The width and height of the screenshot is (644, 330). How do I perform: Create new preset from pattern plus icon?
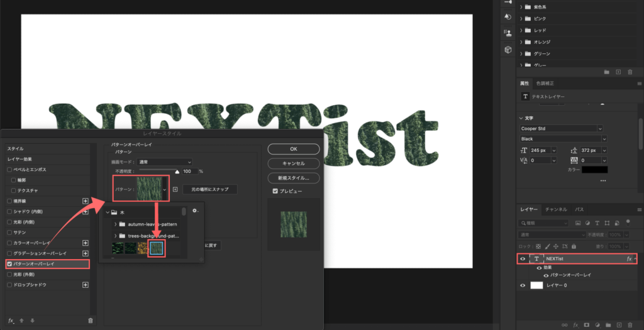click(x=175, y=189)
